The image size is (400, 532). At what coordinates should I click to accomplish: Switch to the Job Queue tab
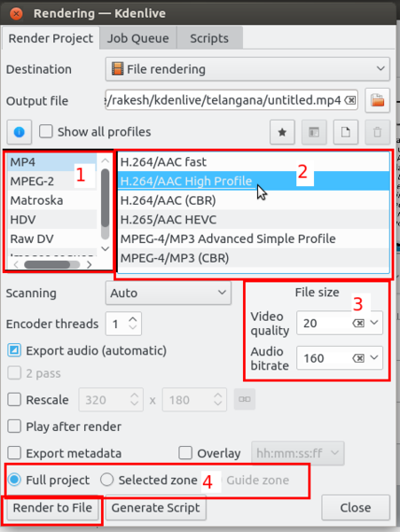(138, 38)
